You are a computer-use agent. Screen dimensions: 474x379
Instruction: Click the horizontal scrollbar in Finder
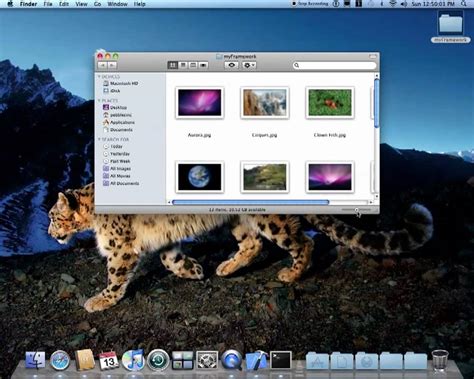click(x=251, y=202)
